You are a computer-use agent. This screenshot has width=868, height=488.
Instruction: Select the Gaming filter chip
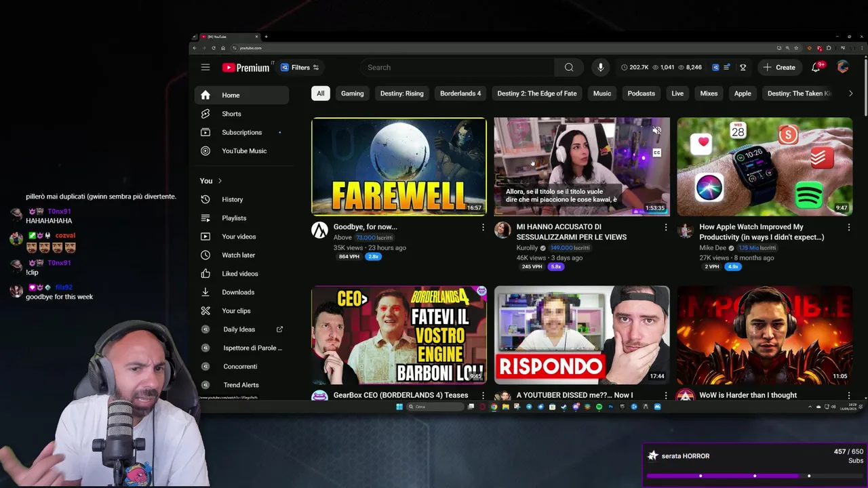(x=352, y=94)
